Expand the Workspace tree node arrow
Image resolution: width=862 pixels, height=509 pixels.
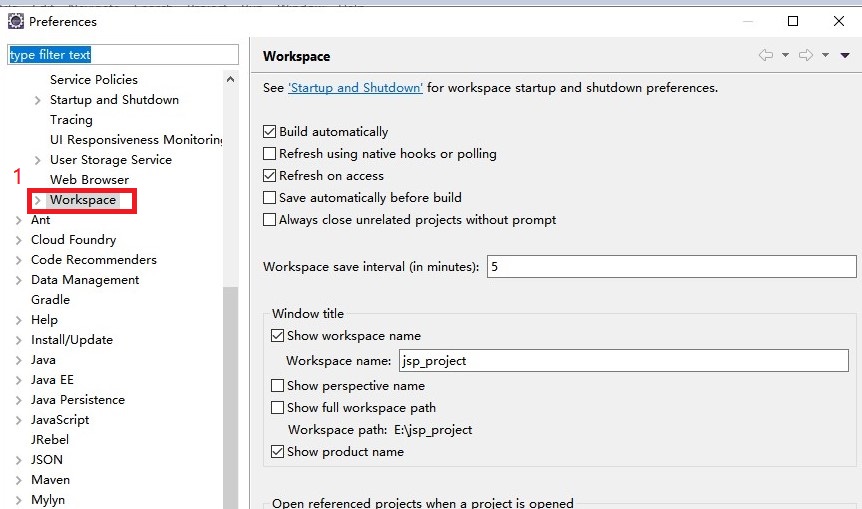37,200
